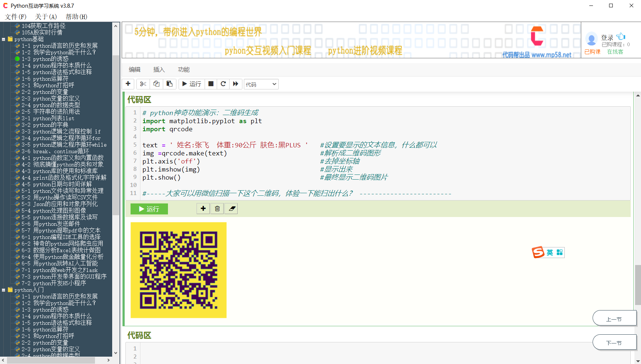641x364 pixels.
Task: Select 104获取工作路径 item
Action: (x=43, y=26)
